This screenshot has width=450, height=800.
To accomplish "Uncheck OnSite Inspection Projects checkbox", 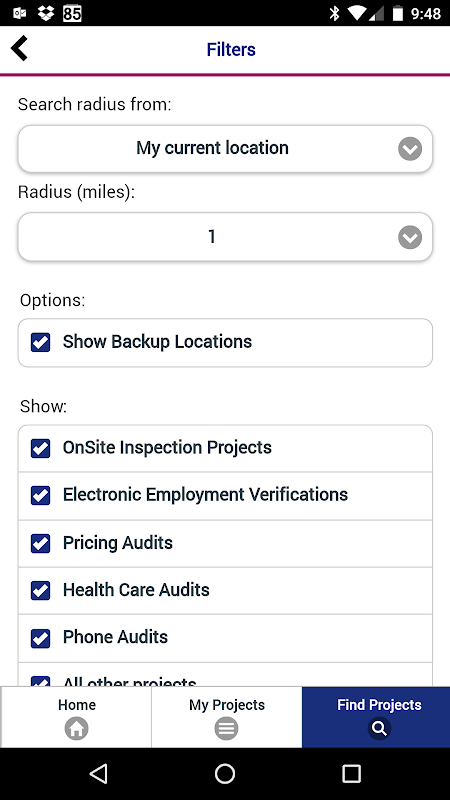I will pos(40,448).
